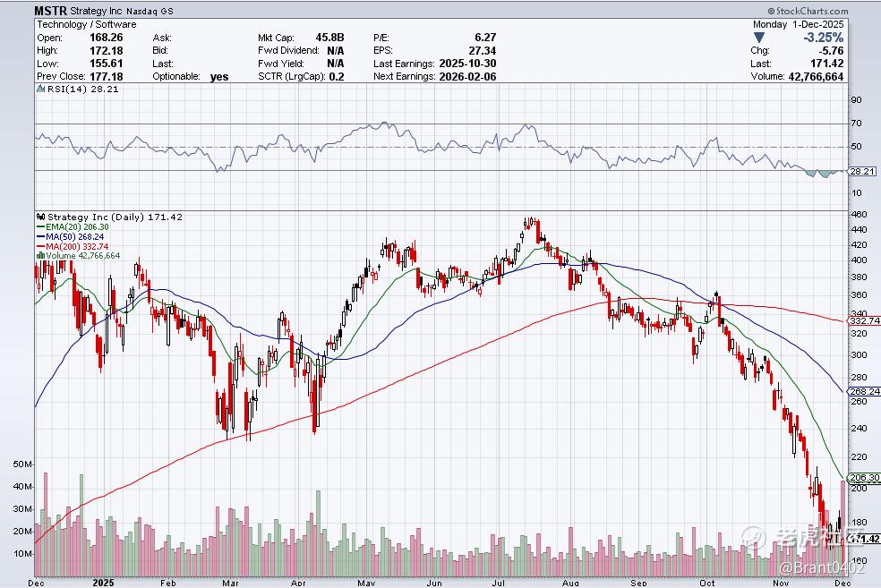
Task: Click the Optionable value 'yes'
Action: tap(219, 77)
